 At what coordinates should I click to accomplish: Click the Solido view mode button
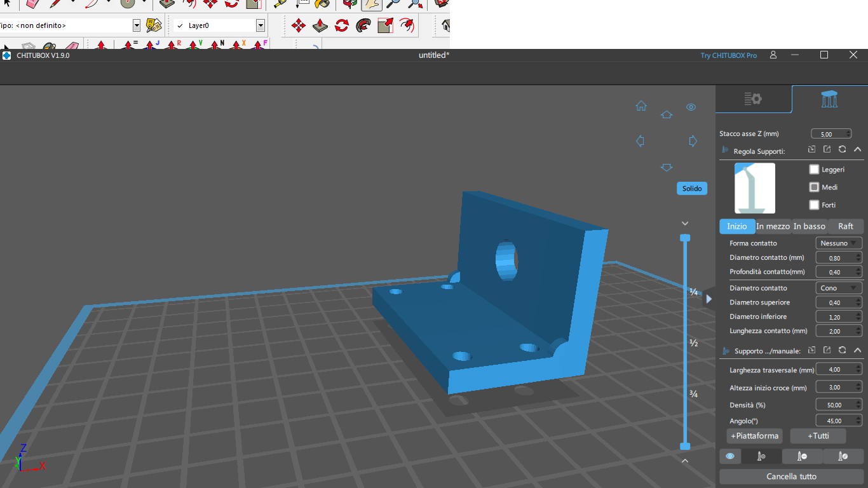pos(692,188)
